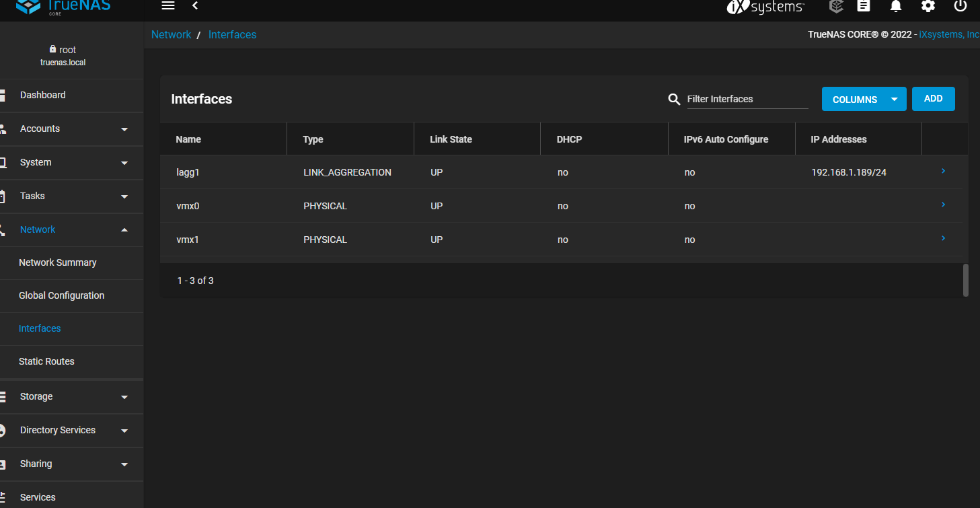Open Settings gear icon in top bar
The width and height of the screenshot is (980, 508).
tap(928, 5)
